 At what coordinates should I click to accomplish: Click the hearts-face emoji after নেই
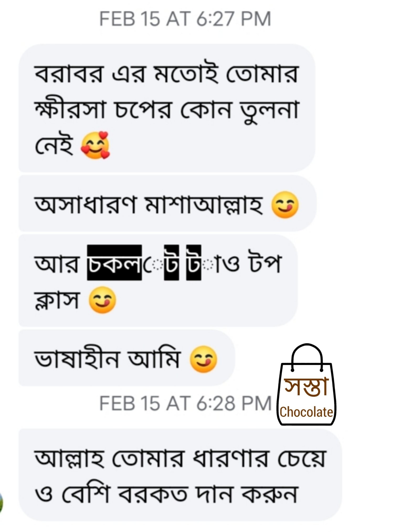pyautogui.click(x=95, y=146)
